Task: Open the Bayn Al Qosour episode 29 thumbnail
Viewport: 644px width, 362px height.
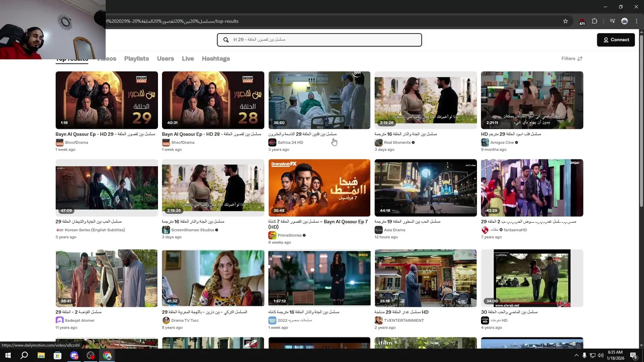Action: point(107,100)
